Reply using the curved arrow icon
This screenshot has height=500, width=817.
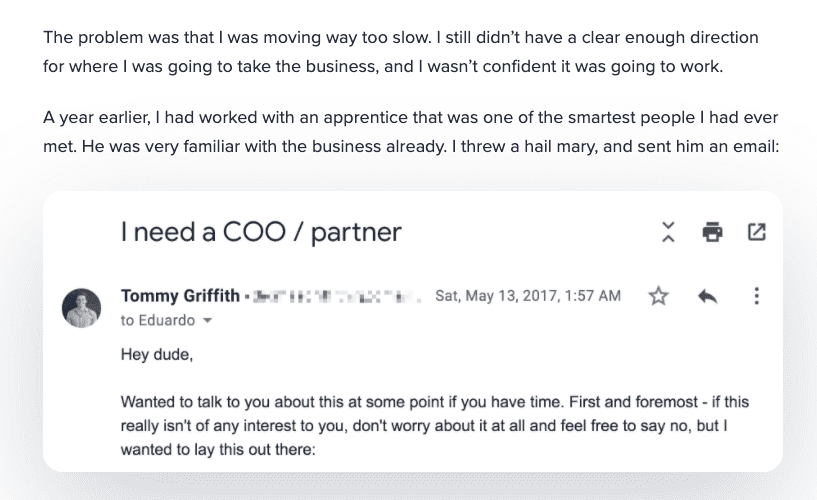point(708,296)
